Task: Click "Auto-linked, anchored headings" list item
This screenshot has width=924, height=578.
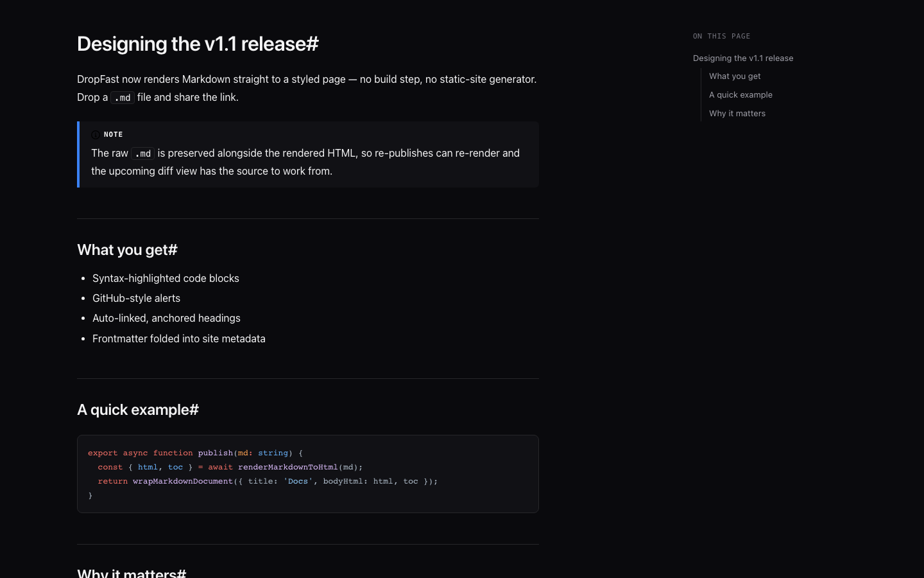Action: [x=166, y=318]
